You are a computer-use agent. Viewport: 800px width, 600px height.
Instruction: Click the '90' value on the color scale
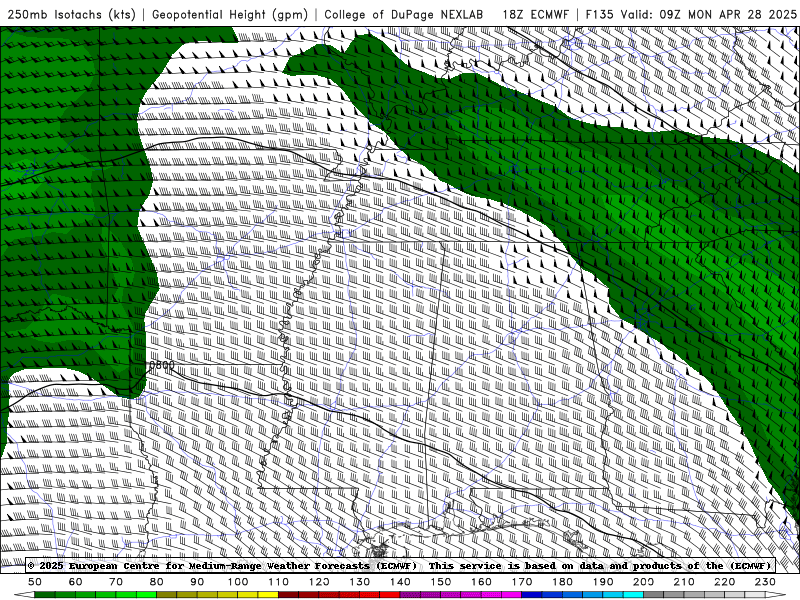point(197,582)
